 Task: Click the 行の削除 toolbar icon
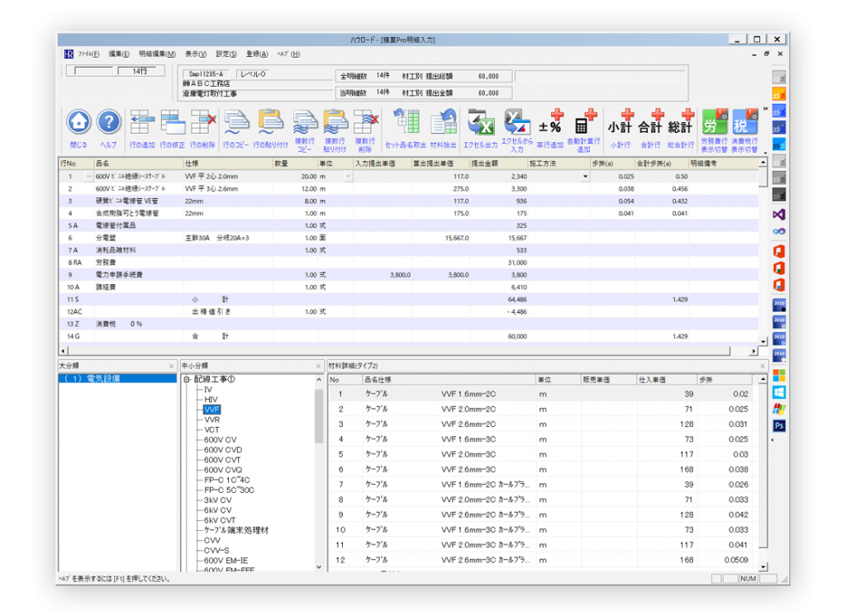coord(203,124)
